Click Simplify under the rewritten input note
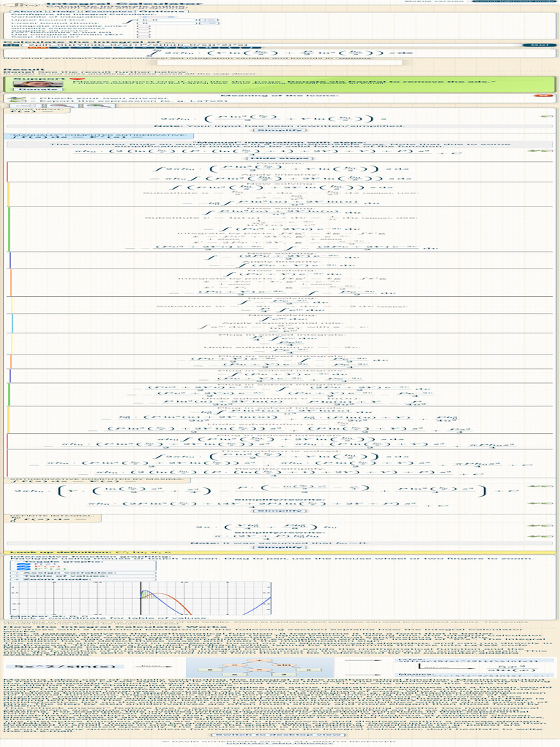This screenshot has height=747, width=560. click(279, 130)
